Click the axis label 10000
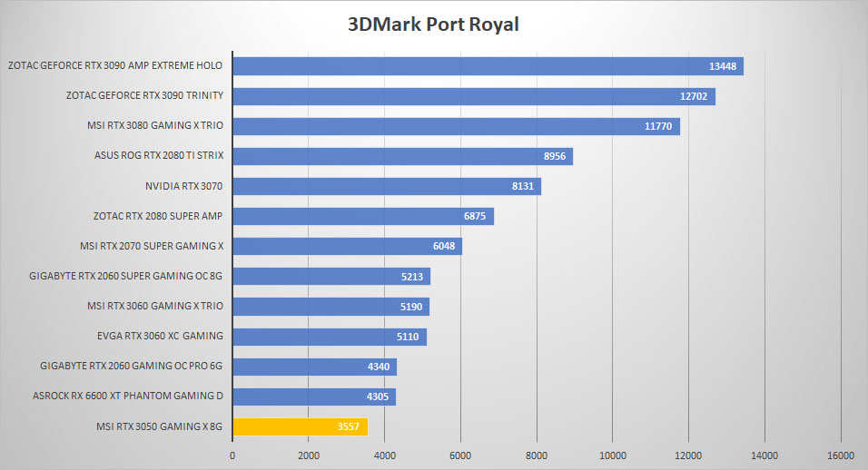This screenshot has width=868, height=470. [x=613, y=455]
